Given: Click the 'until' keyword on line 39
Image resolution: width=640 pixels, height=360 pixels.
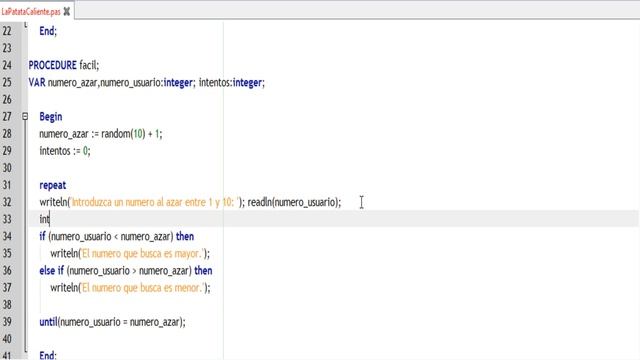Looking at the screenshot, I should click(48, 322).
